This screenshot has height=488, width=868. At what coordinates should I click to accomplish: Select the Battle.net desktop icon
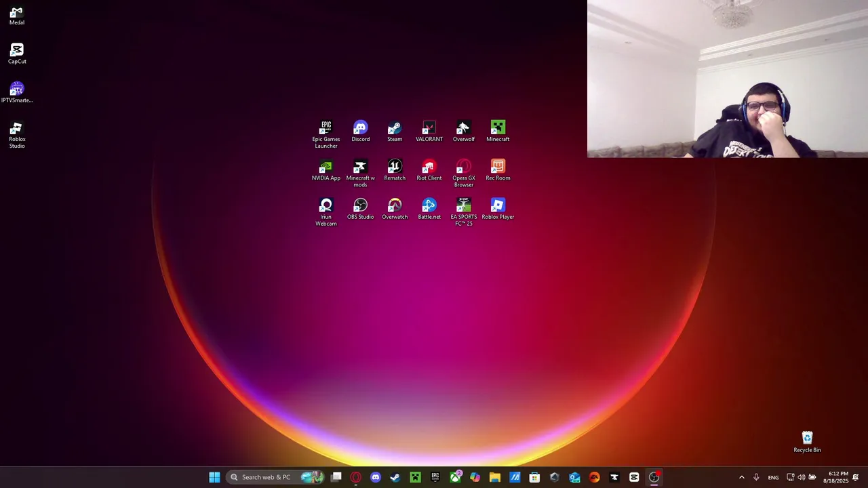click(x=429, y=209)
